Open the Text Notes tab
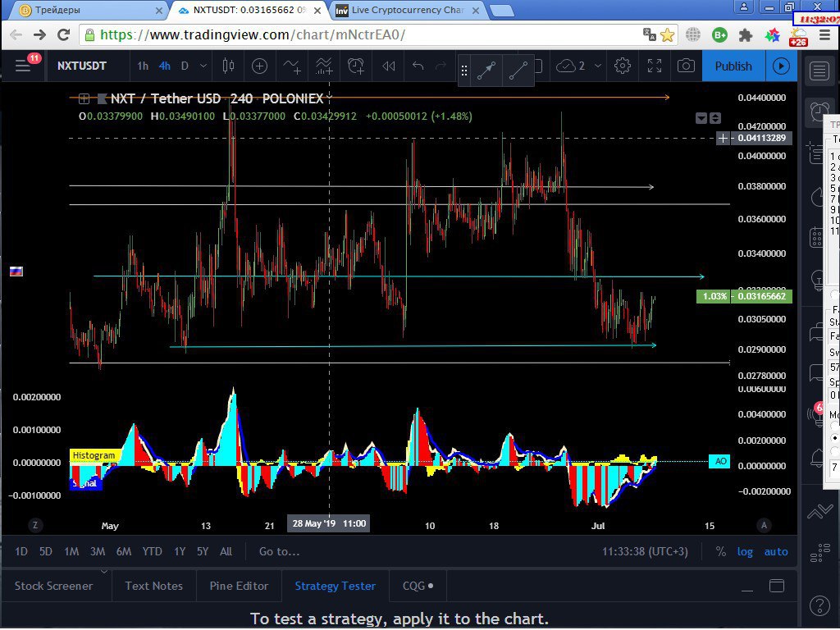The image size is (840, 630). [x=153, y=586]
